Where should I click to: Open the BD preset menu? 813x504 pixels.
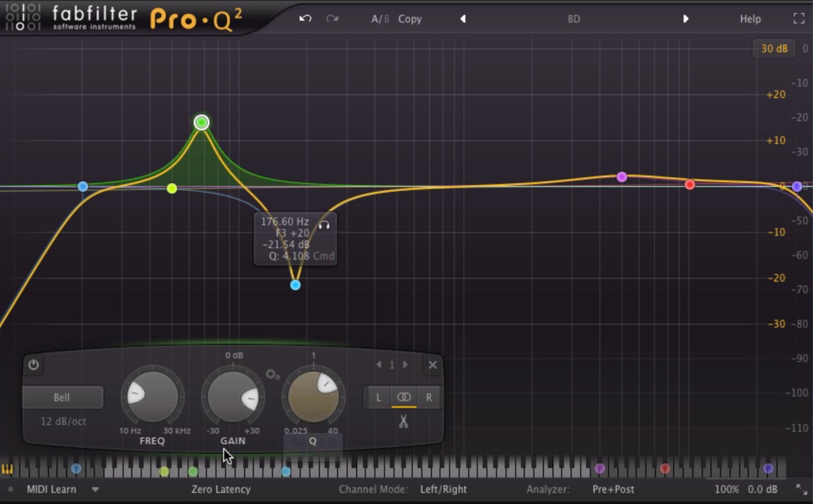(574, 19)
